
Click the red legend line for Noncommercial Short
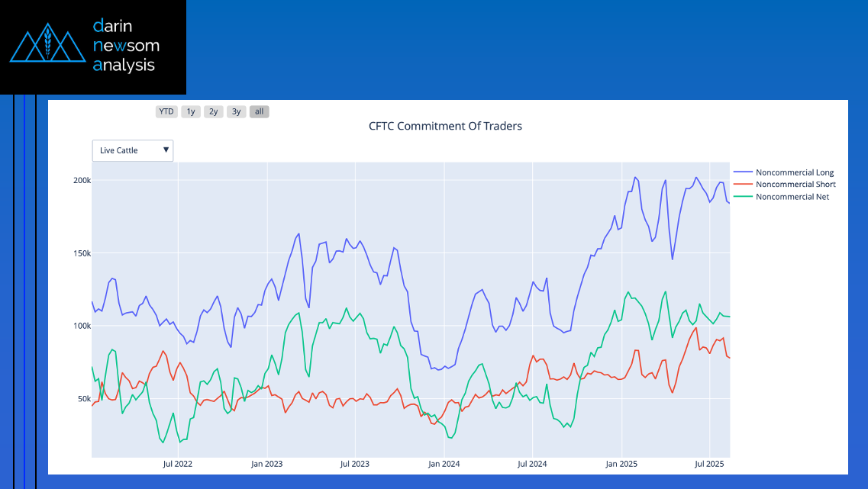(x=742, y=185)
